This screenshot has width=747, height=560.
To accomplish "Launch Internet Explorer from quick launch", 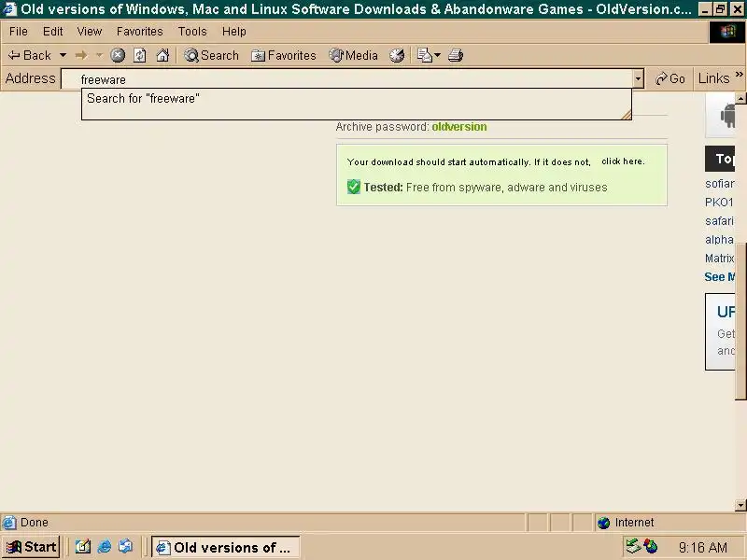I will click(105, 547).
